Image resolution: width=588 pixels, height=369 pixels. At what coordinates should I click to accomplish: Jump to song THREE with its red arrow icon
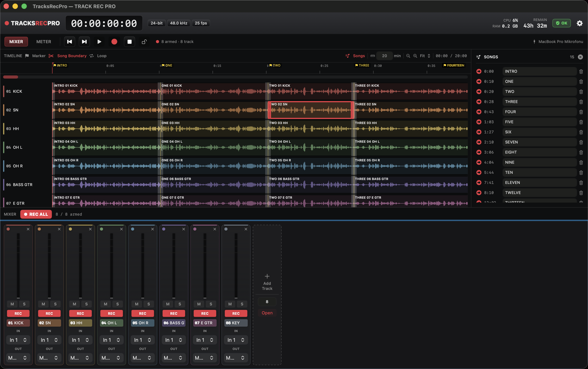point(479,102)
